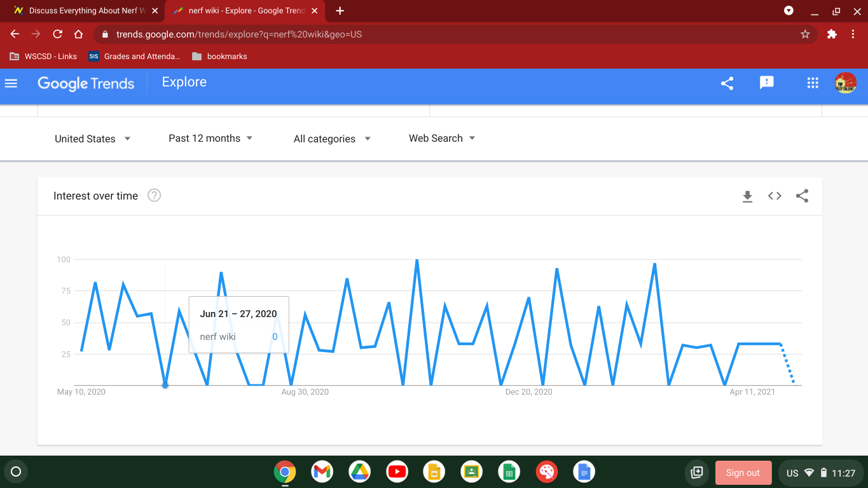This screenshot has width=868, height=488.
Task: Click the Jun 21 data point on chart
Action: [165, 385]
